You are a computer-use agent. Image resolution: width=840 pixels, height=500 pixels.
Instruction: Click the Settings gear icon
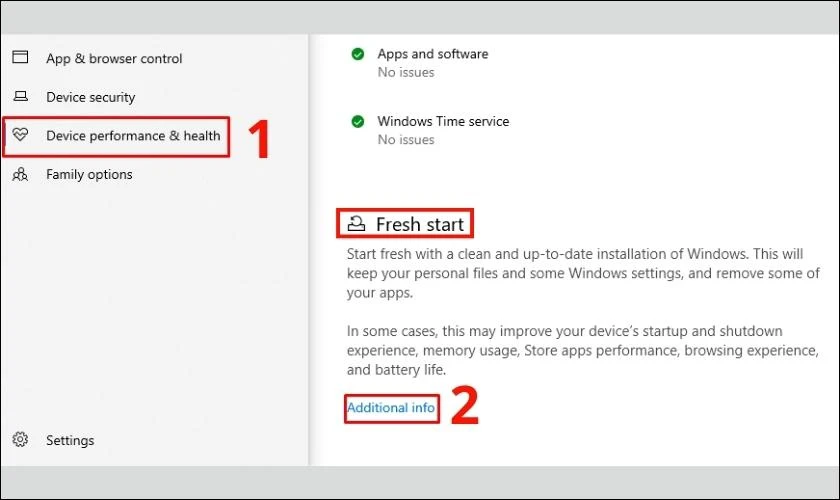[20, 439]
